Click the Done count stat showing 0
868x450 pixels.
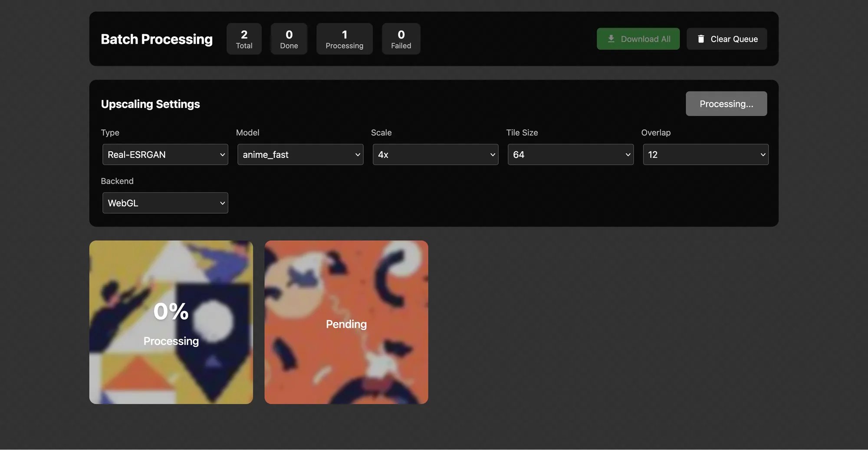pyautogui.click(x=289, y=39)
